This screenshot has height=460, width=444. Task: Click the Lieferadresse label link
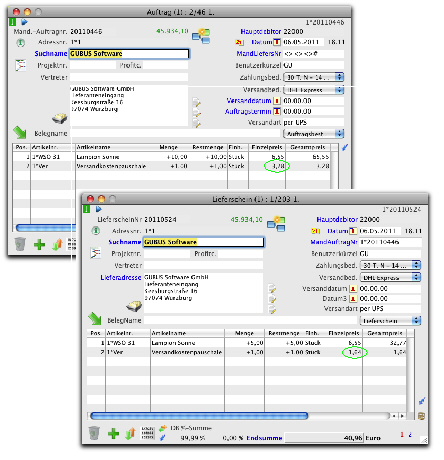tap(121, 277)
